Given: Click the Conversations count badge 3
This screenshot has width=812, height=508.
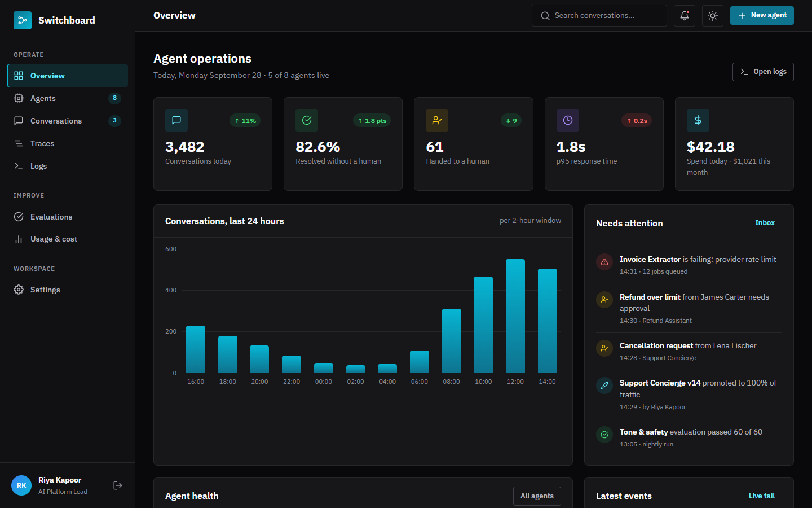Looking at the screenshot, I should [x=114, y=121].
